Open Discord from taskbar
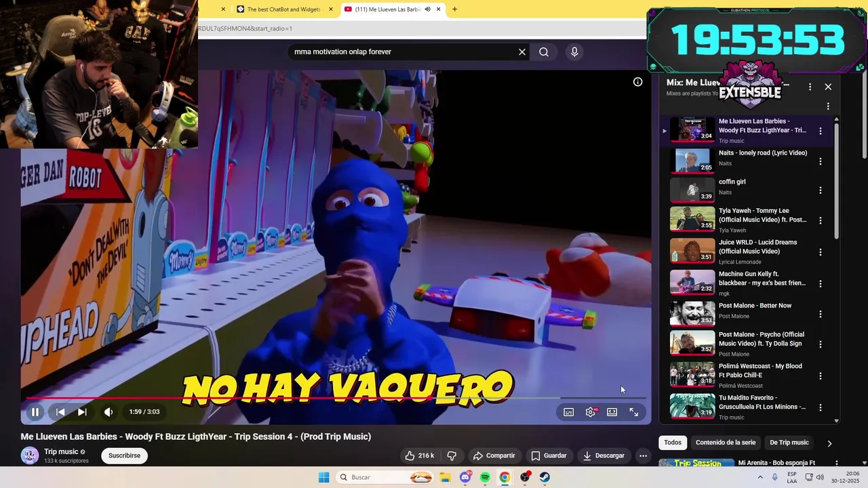868x488 pixels. (465, 477)
